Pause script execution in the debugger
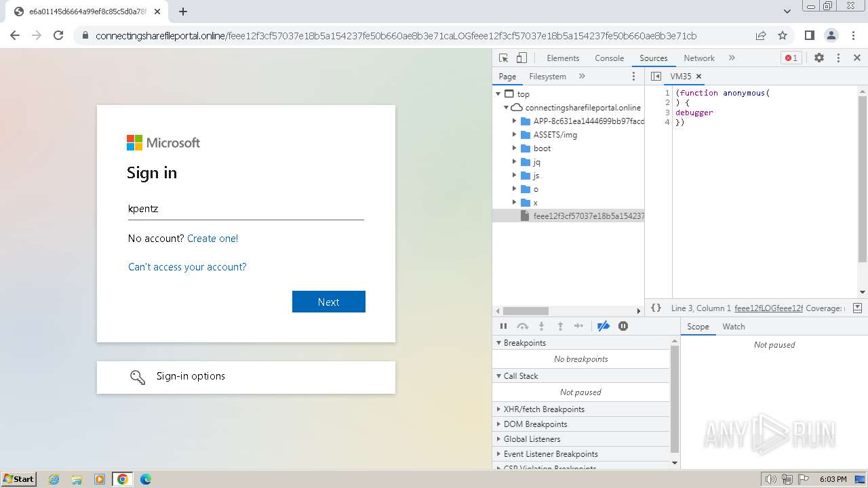This screenshot has width=868, height=488. [x=503, y=326]
